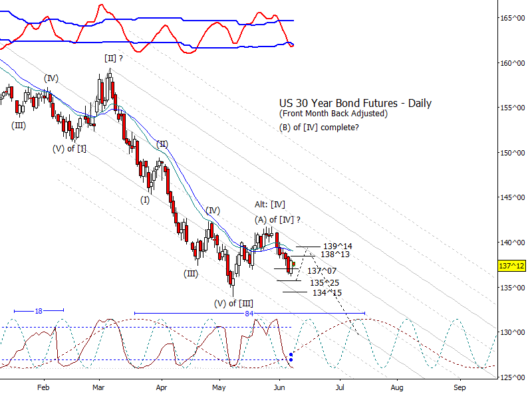Click the 137^07 price level label
532x404 pixels.
click(322, 271)
